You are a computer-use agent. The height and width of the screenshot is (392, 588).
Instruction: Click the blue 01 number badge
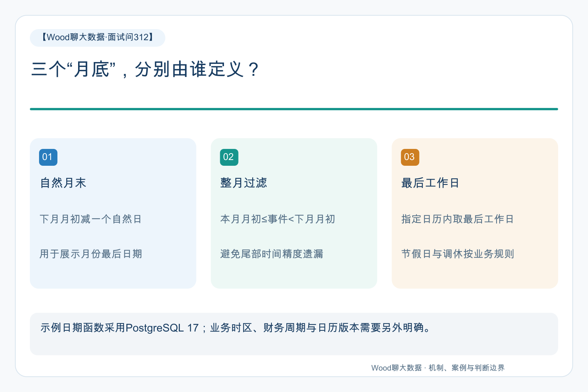(x=48, y=157)
